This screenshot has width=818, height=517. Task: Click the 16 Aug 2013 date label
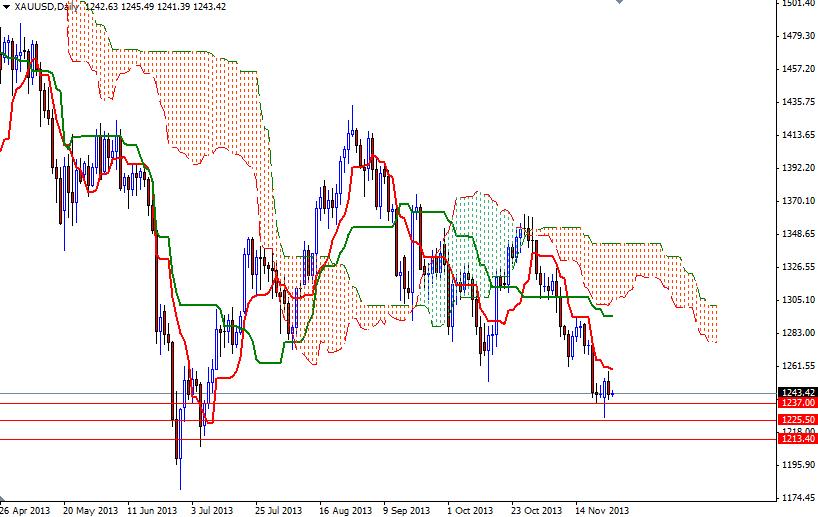[x=345, y=510]
